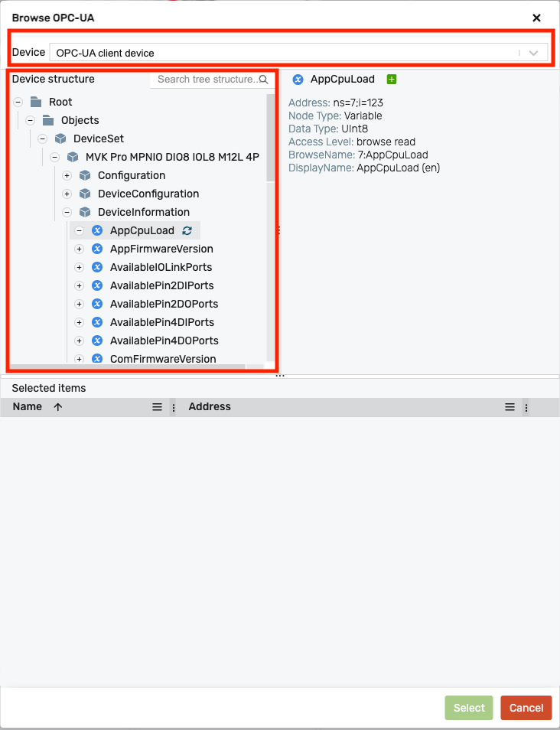Expand the AvailablePin2DOPorts node

point(79,304)
